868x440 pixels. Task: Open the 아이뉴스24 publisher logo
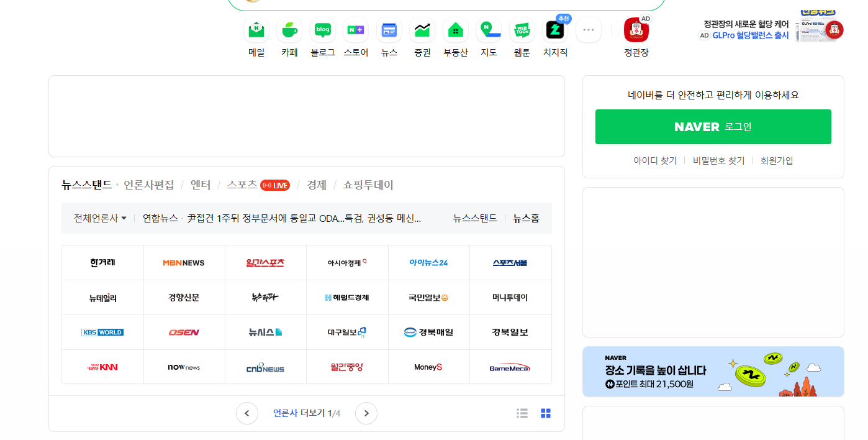click(428, 263)
